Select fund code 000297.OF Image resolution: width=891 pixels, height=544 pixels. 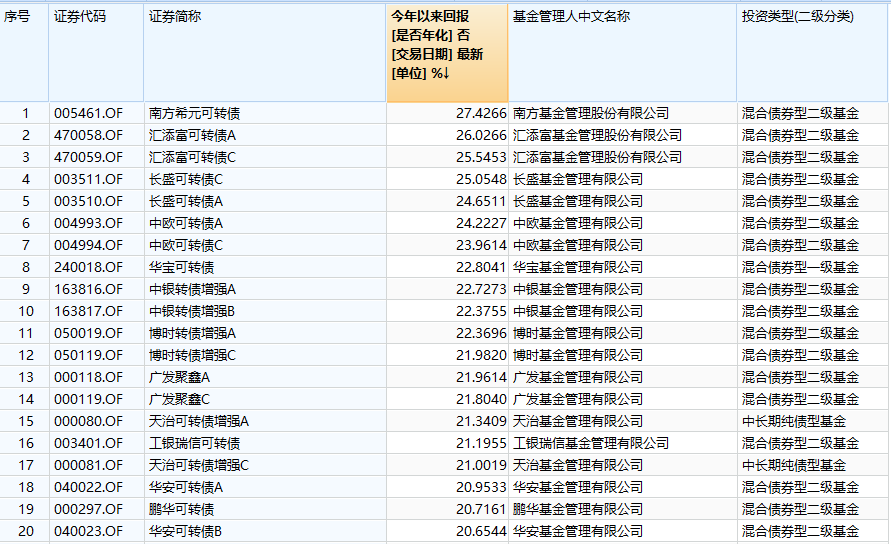pos(88,509)
